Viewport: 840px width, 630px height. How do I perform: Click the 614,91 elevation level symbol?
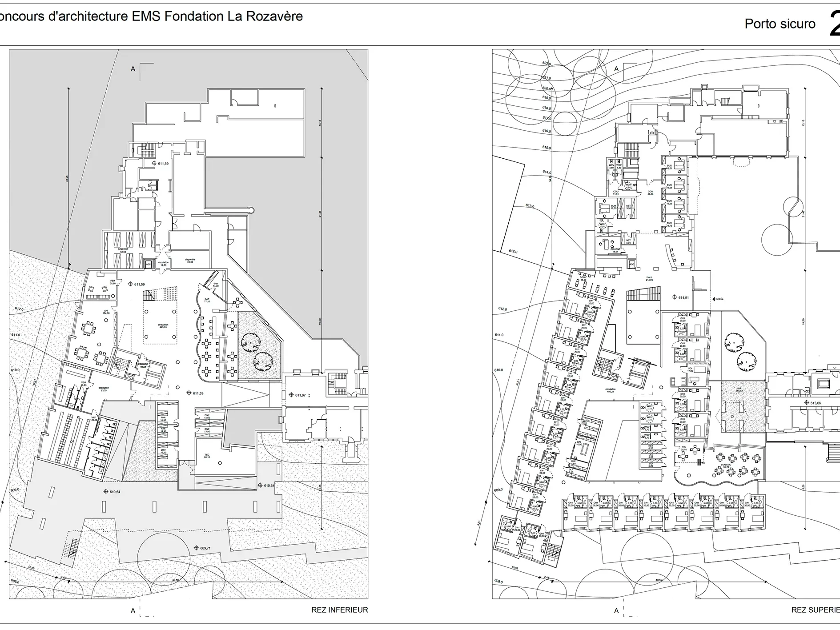674,297
